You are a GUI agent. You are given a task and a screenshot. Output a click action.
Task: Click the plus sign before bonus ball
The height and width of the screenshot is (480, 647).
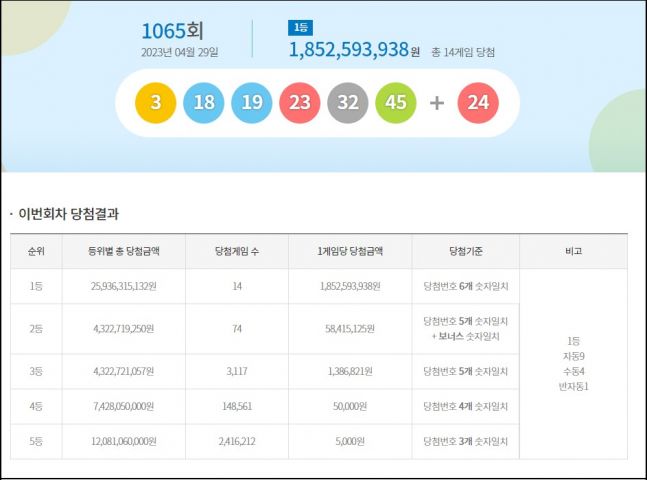click(437, 103)
